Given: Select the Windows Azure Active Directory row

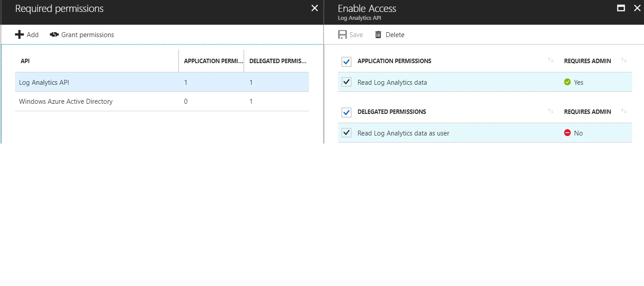Looking at the screenshot, I should tap(162, 102).
